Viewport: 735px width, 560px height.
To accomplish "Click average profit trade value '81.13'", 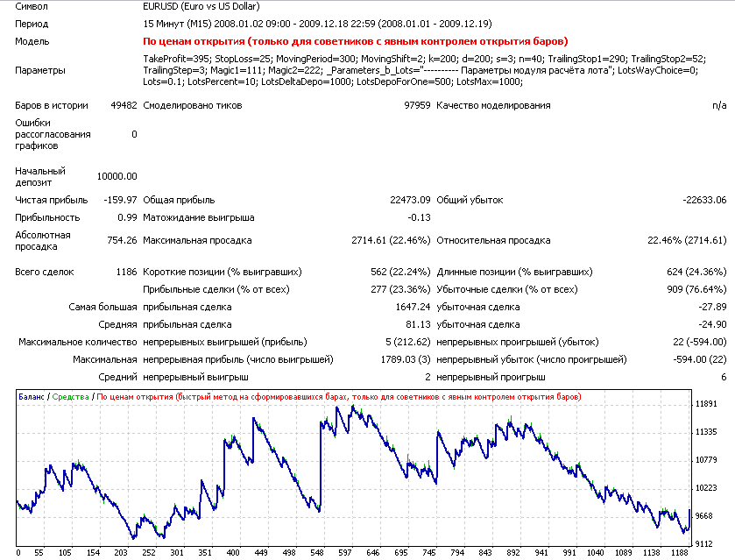I will pos(418,324).
